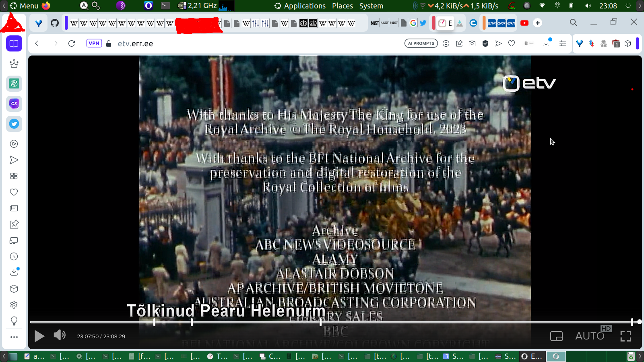
Task: Take a snapshot with the camera icon
Action: pyautogui.click(x=472, y=43)
